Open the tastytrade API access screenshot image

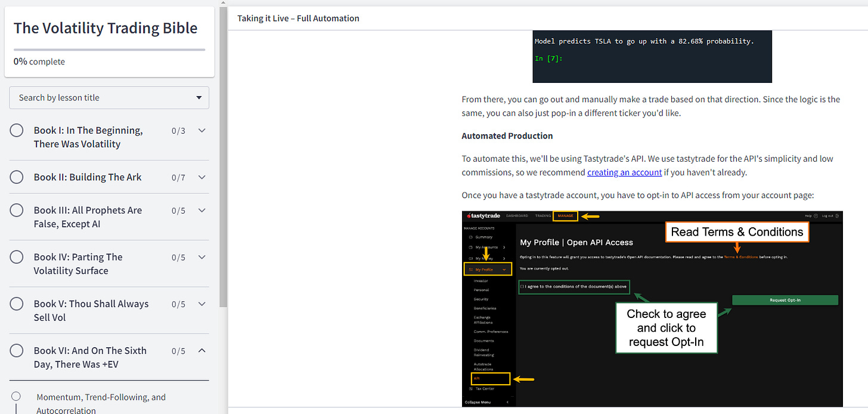652,308
